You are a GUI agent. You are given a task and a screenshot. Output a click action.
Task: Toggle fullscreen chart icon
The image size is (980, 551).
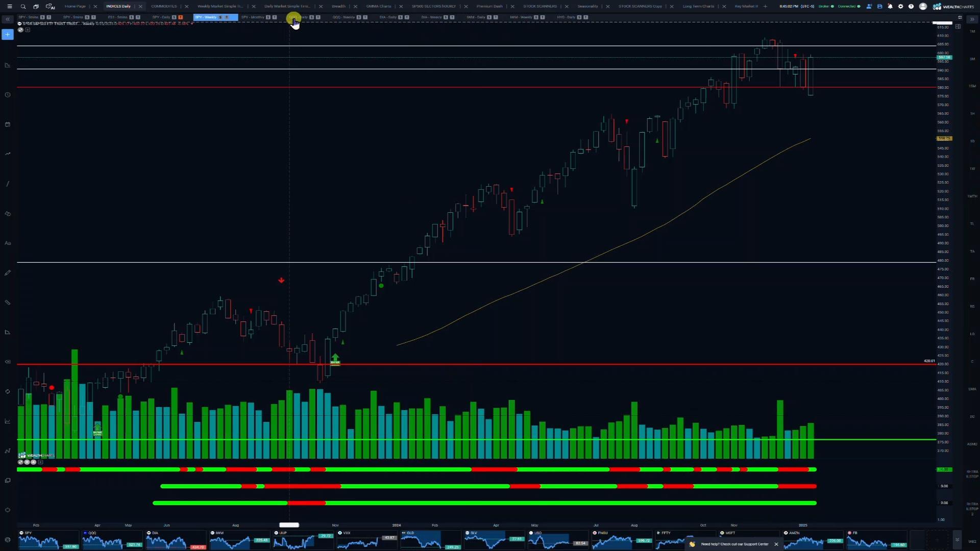tap(960, 17)
